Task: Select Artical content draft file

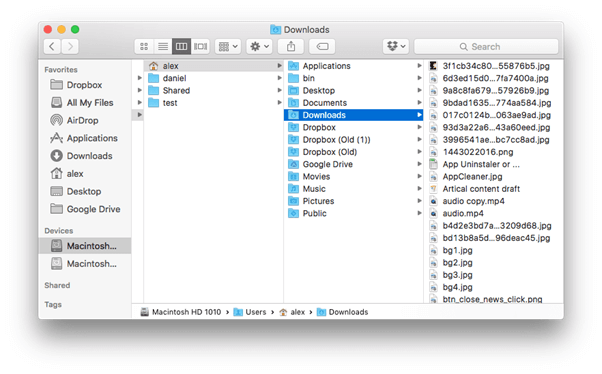Action: (494, 189)
